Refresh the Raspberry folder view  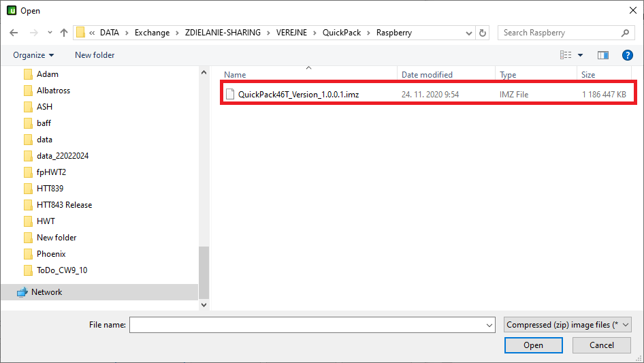(483, 33)
